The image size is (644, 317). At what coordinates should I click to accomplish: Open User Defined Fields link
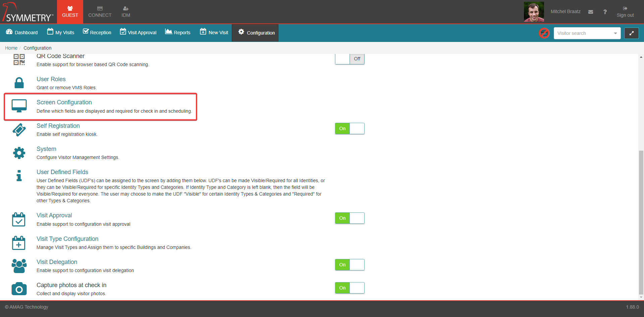[x=62, y=172]
